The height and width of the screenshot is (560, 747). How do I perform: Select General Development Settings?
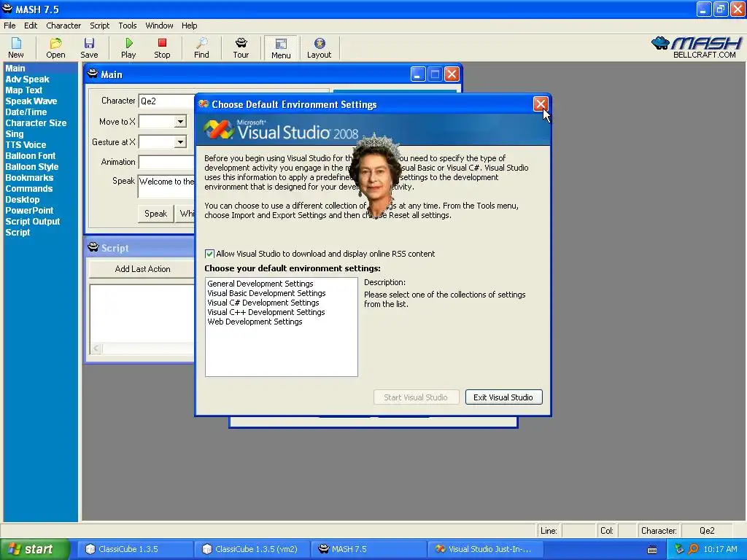click(x=260, y=284)
